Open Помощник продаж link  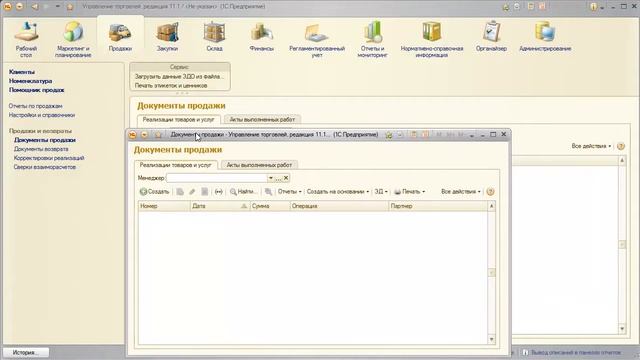point(37,90)
